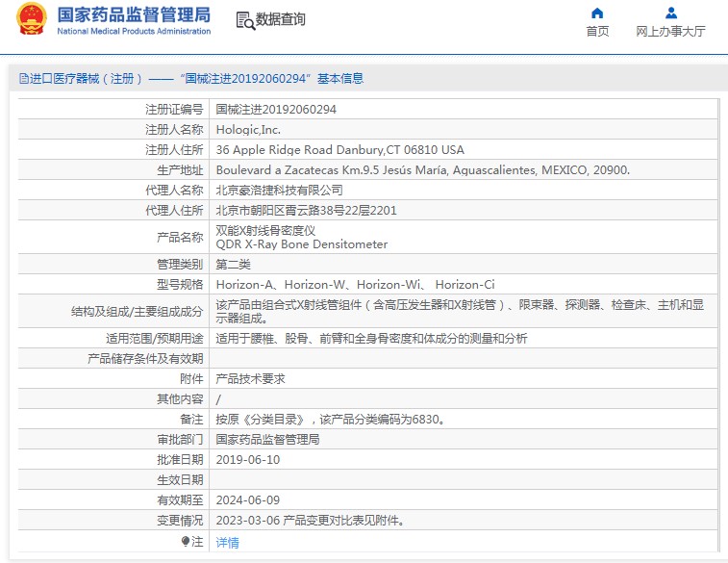
Task: Click the 产品名称 row label
Action: 180,238
